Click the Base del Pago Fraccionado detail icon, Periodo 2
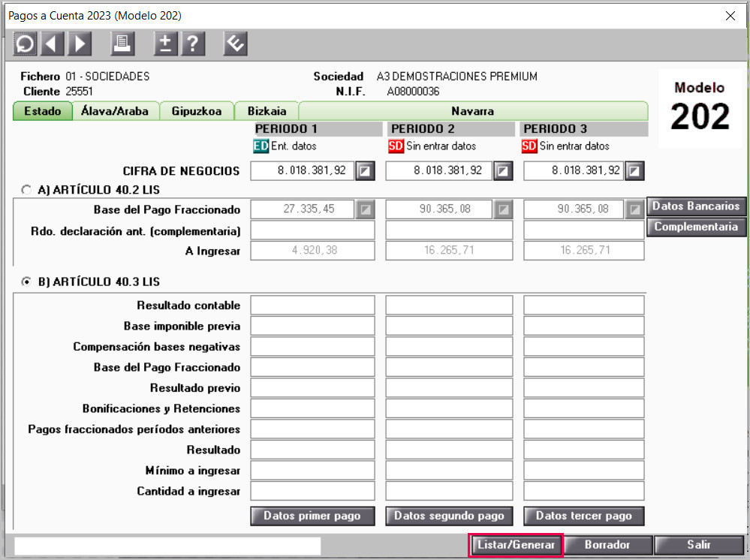Image resolution: width=750 pixels, height=560 pixels. coord(503,209)
